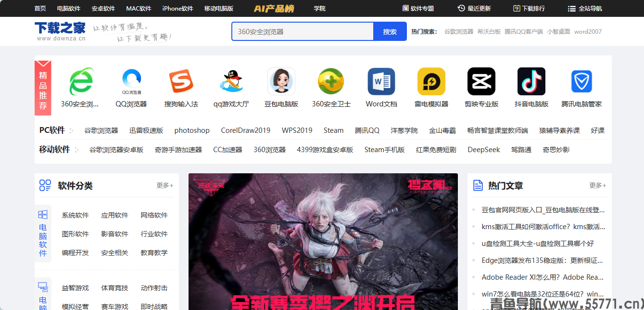Click the 下载排行 icon in top bar

[517, 8]
